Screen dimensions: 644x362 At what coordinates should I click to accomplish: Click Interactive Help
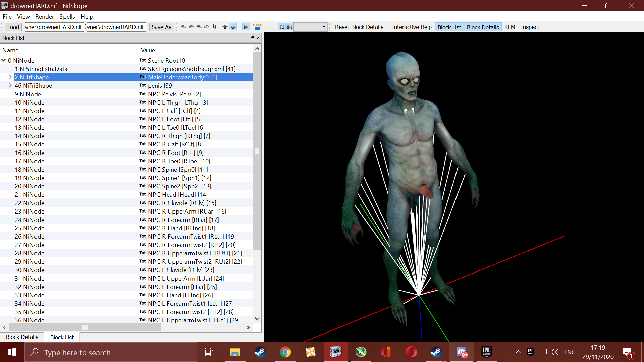pyautogui.click(x=412, y=27)
